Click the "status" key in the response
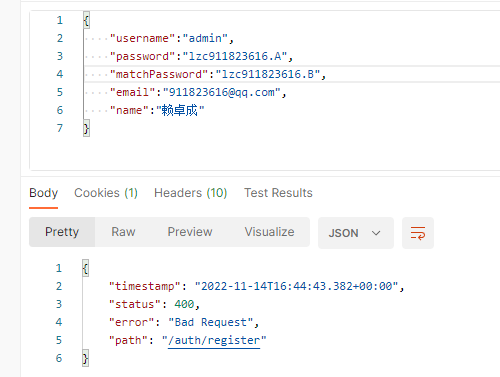Image resolution: width=500 pixels, height=377 pixels. [135, 304]
